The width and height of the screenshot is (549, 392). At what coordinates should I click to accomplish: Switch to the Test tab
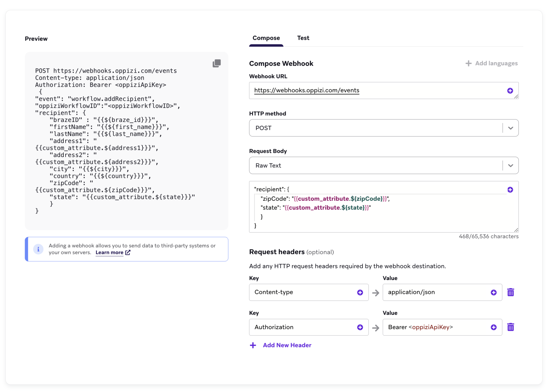tap(303, 38)
